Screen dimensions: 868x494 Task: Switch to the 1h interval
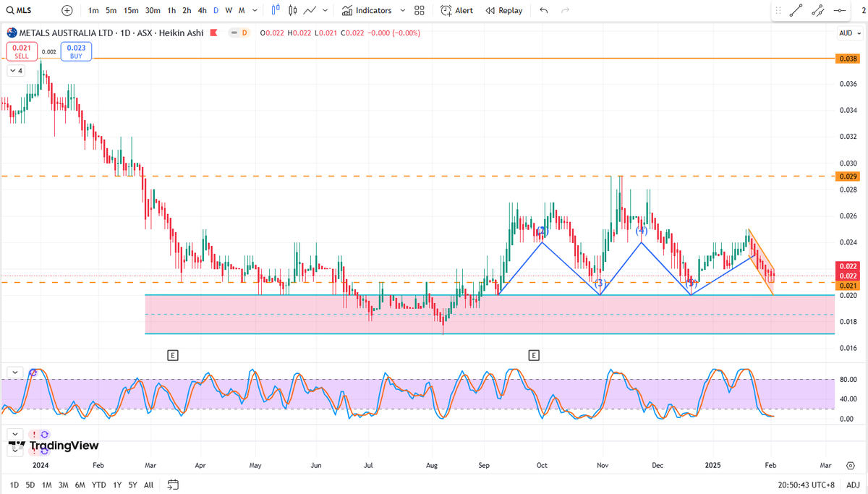click(171, 10)
